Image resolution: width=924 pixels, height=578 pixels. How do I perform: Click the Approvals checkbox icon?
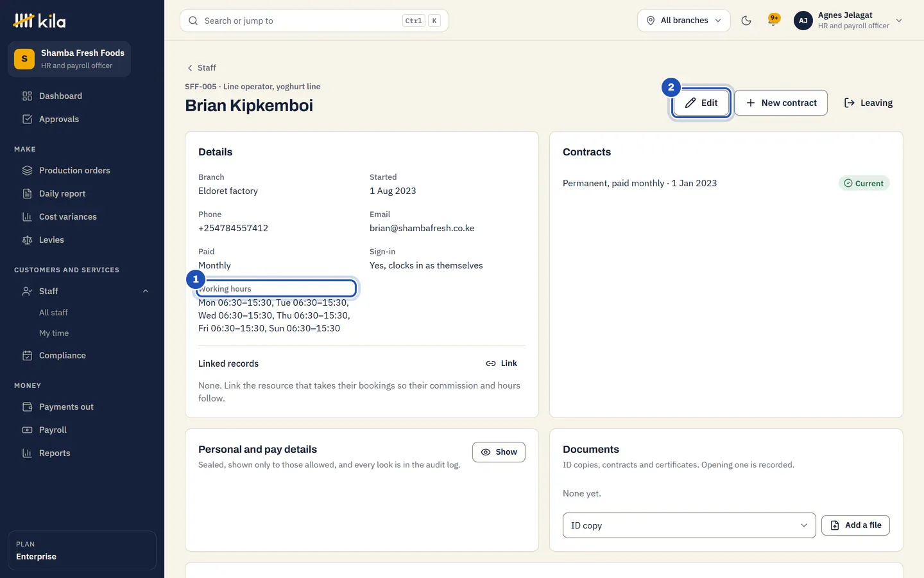coord(27,119)
